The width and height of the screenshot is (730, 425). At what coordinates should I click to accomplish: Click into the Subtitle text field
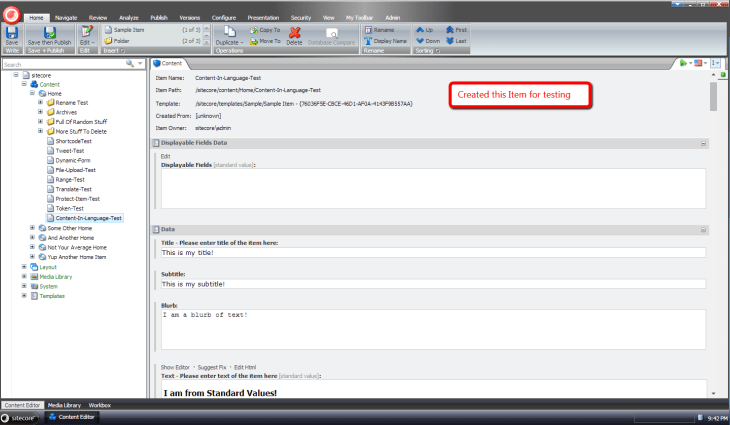tap(432, 284)
